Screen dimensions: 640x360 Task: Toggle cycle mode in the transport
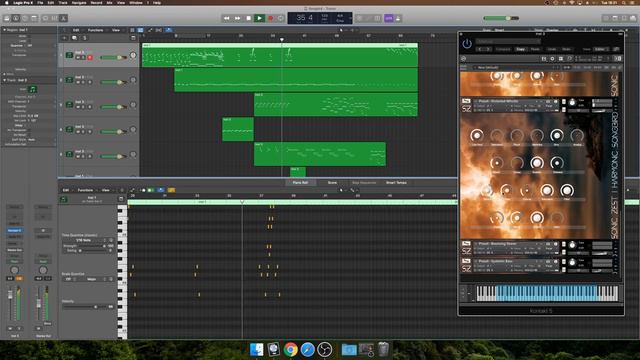tap(281, 18)
